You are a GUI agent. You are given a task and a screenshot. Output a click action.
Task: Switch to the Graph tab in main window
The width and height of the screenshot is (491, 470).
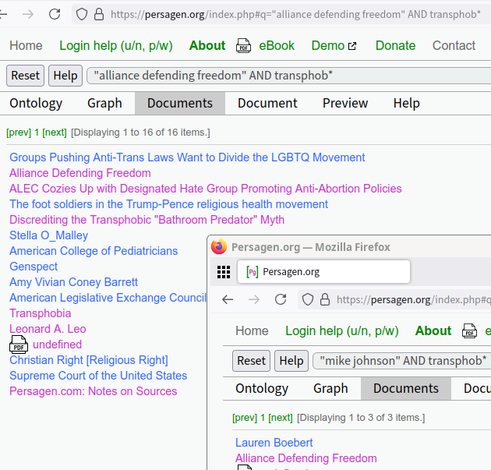pyautogui.click(x=105, y=103)
